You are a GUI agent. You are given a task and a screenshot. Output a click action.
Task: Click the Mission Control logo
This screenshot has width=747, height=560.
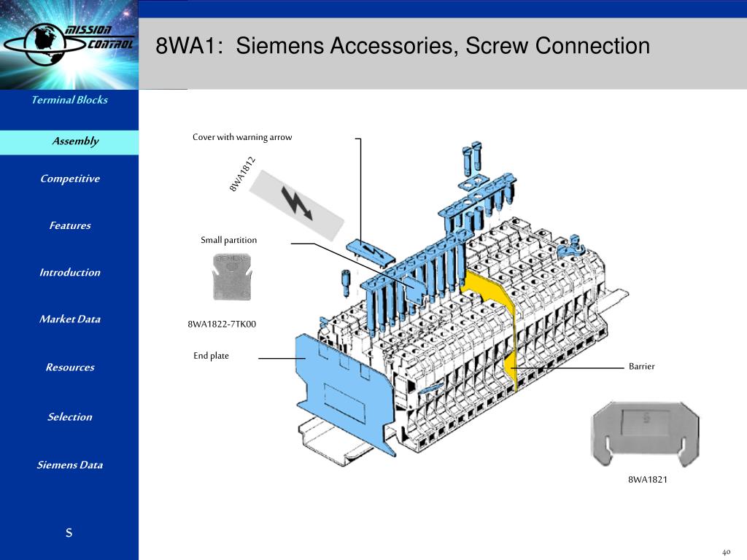coord(69,44)
